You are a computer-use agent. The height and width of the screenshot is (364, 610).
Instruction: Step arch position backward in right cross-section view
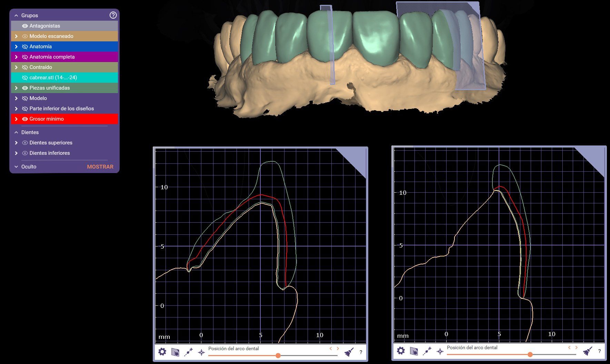pos(569,347)
